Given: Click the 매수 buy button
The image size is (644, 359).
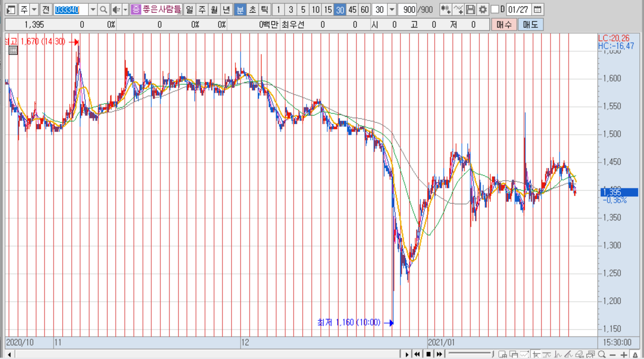Looking at the screenshot, I should coord(504,25).
